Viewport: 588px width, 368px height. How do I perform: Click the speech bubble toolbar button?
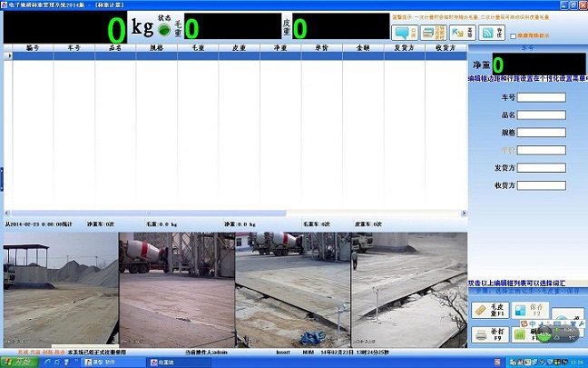point(405,32)
